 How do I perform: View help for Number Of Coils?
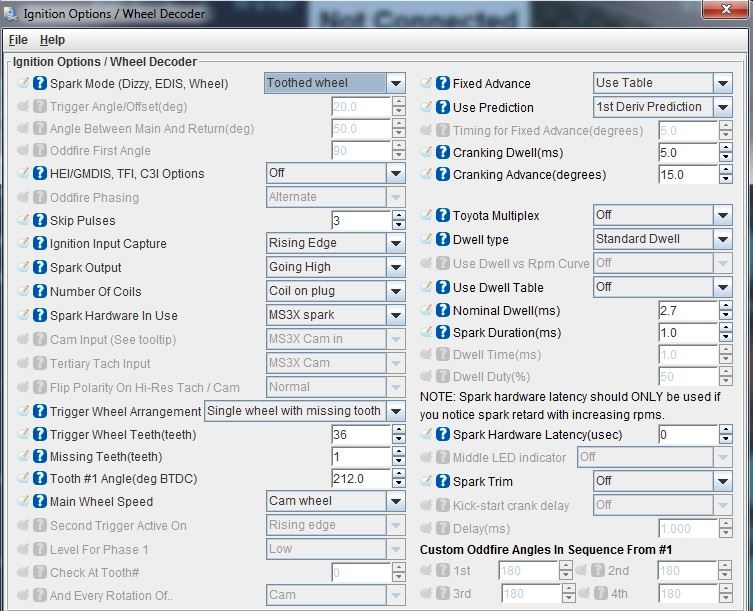click(40, 291)
